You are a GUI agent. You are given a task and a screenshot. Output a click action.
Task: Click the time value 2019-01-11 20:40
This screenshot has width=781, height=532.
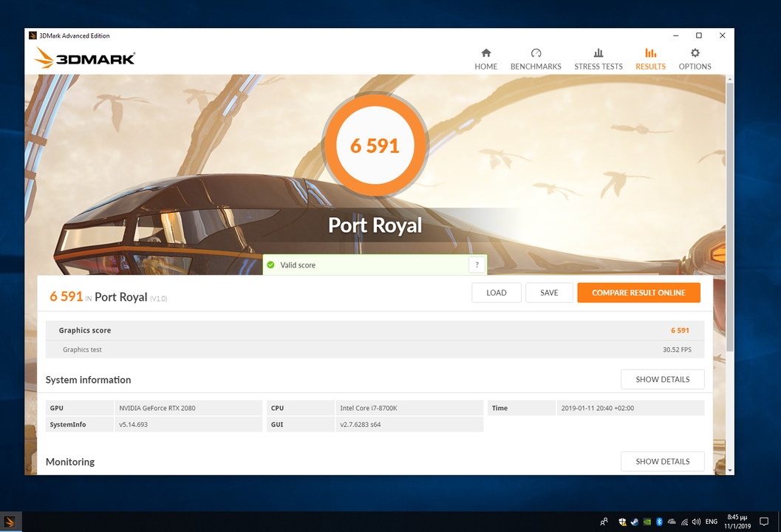point(597,408)
